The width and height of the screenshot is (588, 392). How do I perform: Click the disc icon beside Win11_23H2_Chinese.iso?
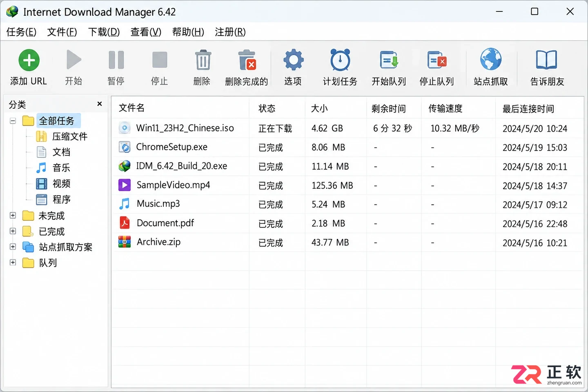click(x=125, y=128)
